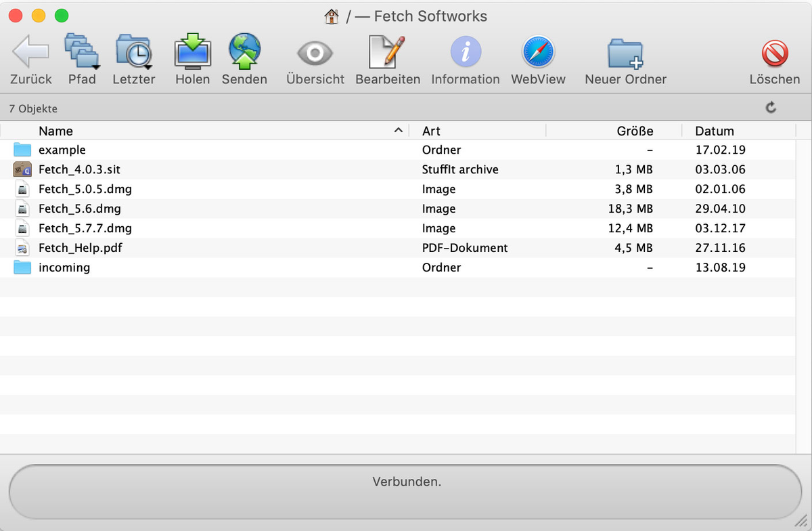Click the Verbunden status area

click(x=406, y=492)
